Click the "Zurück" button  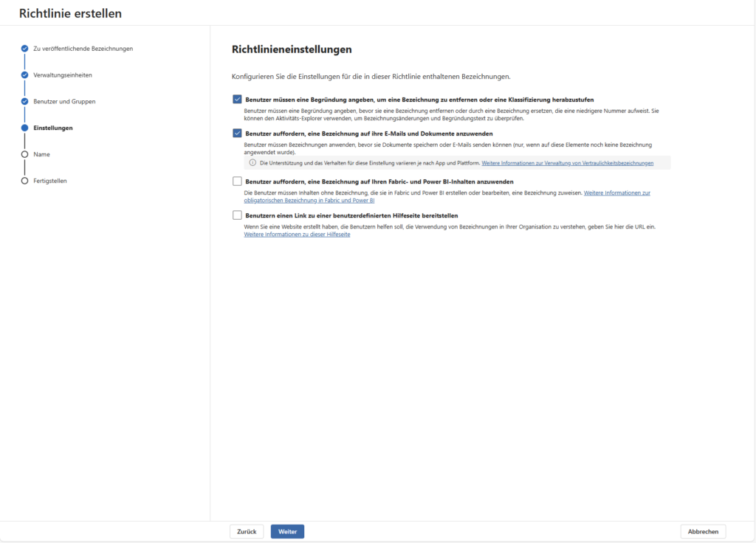(247, 530)
